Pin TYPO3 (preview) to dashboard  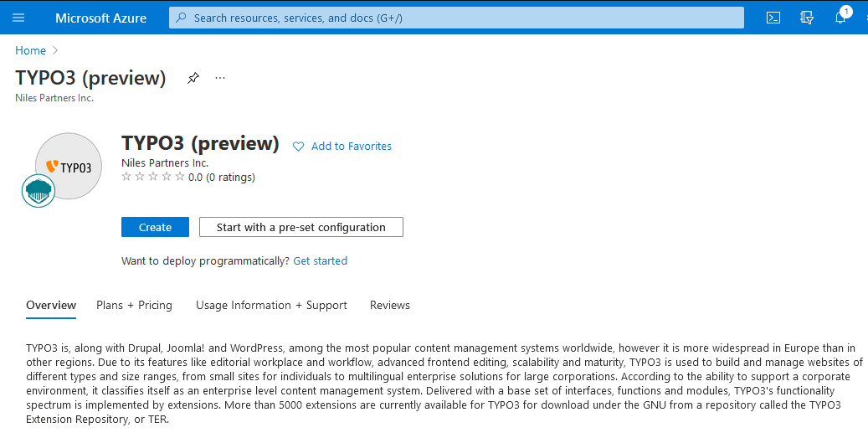193,78
